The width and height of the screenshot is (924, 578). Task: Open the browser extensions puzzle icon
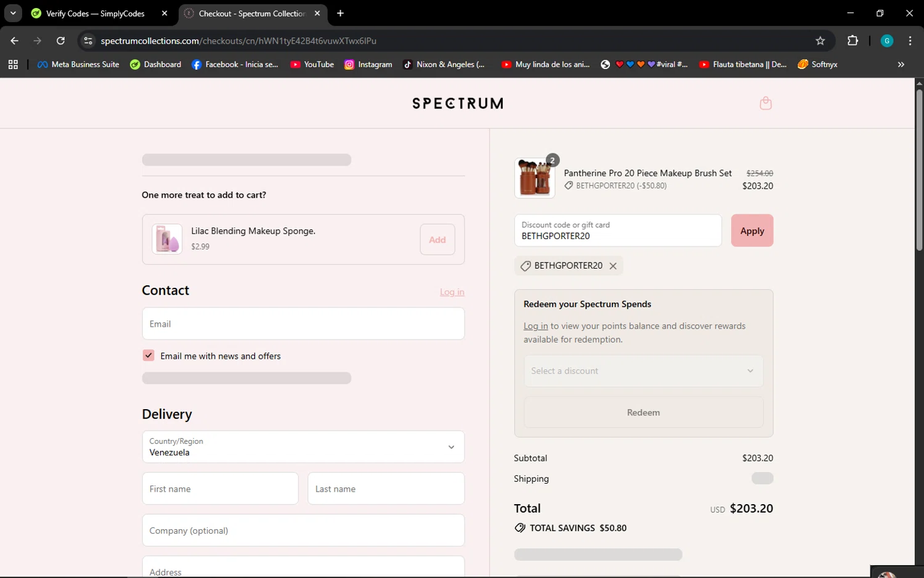(853, 41)
